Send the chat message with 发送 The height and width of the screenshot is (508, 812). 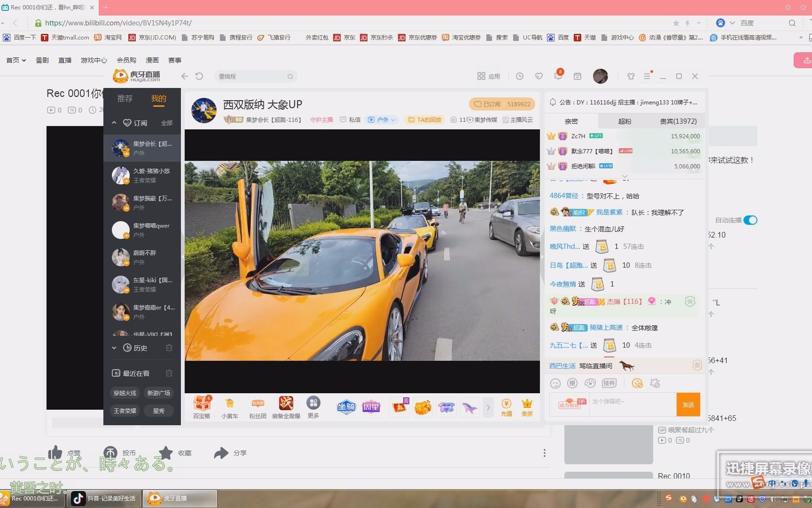(688, 405)
